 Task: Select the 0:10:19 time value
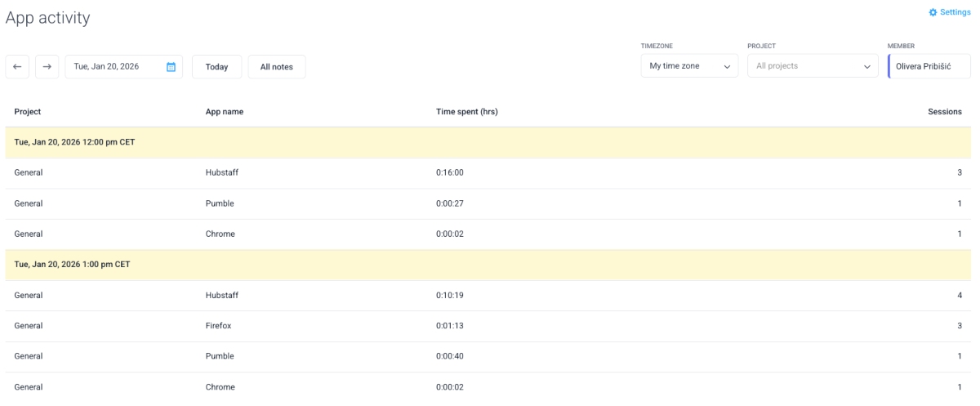point(450,295)
